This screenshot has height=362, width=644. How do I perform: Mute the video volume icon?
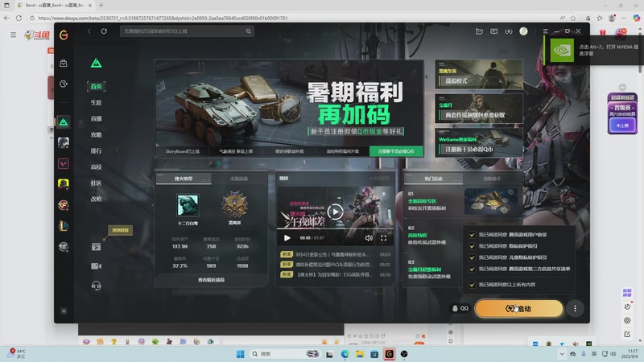[x=369, y=238]
